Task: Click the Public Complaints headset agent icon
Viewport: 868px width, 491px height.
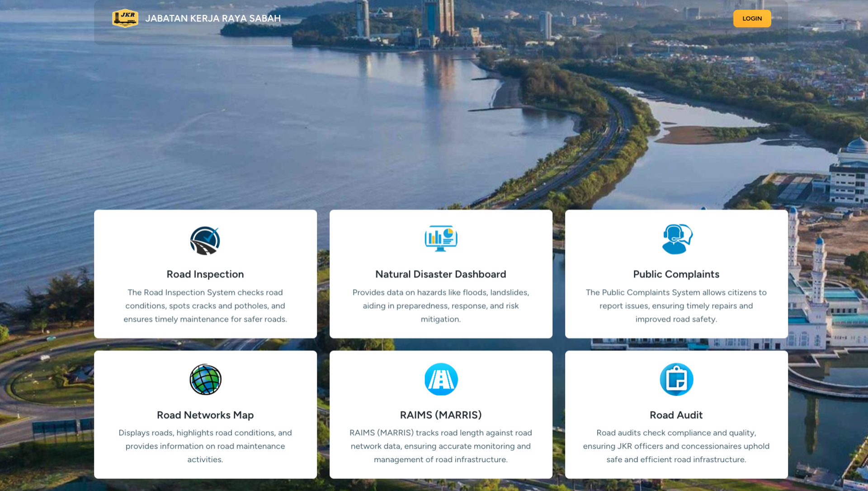Action: tap(676, 239)
